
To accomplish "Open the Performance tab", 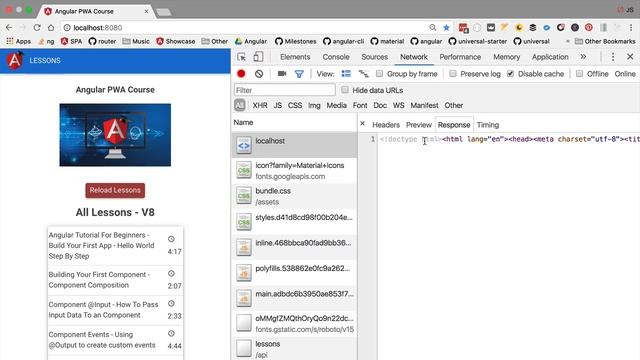I will (460, 57).
